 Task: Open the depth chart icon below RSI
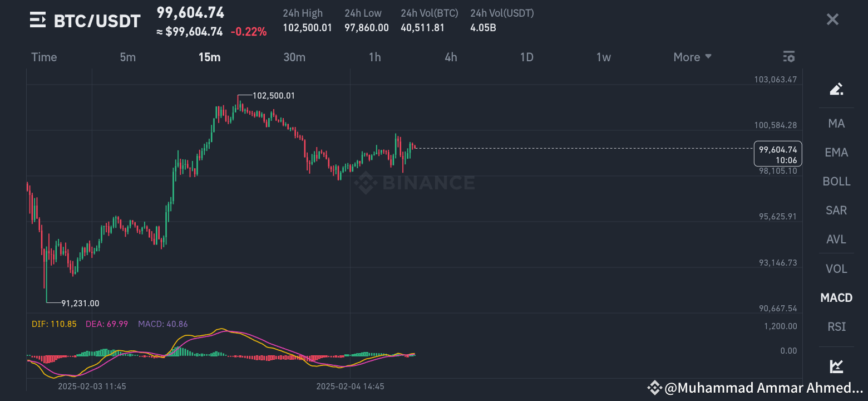836,366
